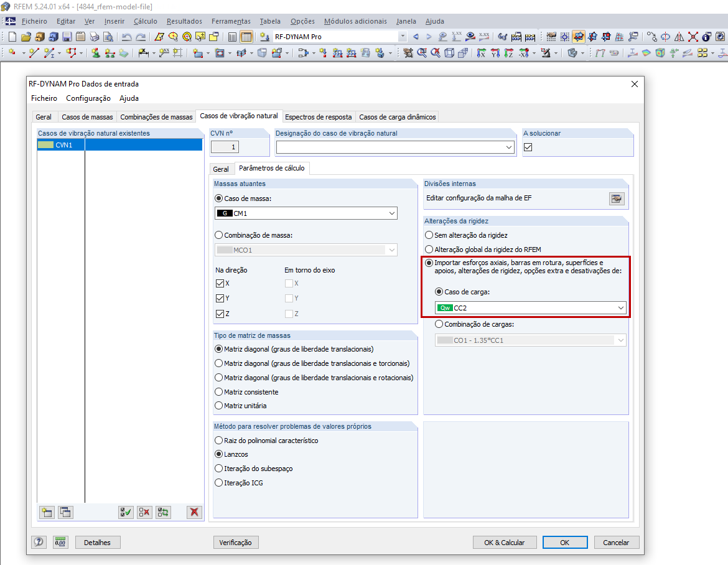Switch to 'Espectros de resposta' tab
The image size is (728, 565).
(x=319, y=117)
